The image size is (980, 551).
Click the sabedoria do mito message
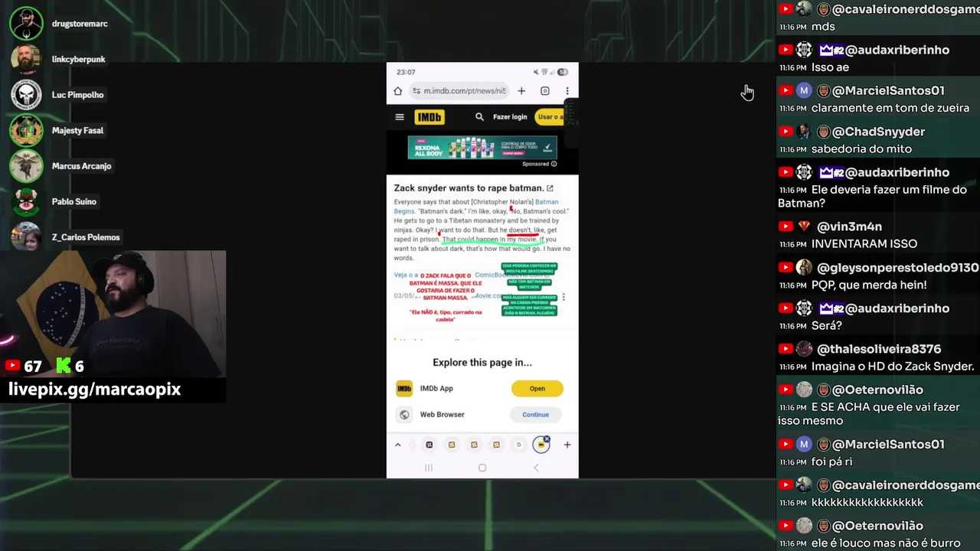click(861, 149)
